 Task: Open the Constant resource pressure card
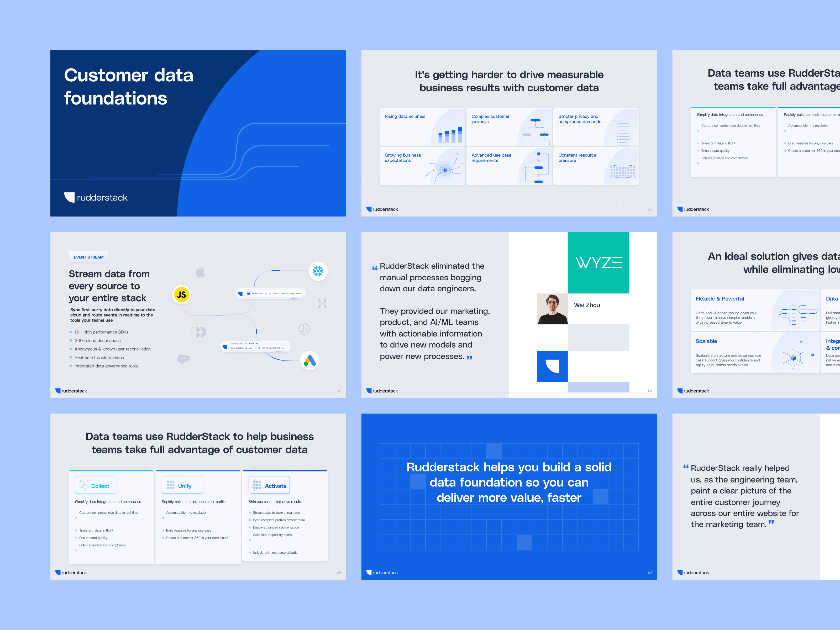point(596,166)
